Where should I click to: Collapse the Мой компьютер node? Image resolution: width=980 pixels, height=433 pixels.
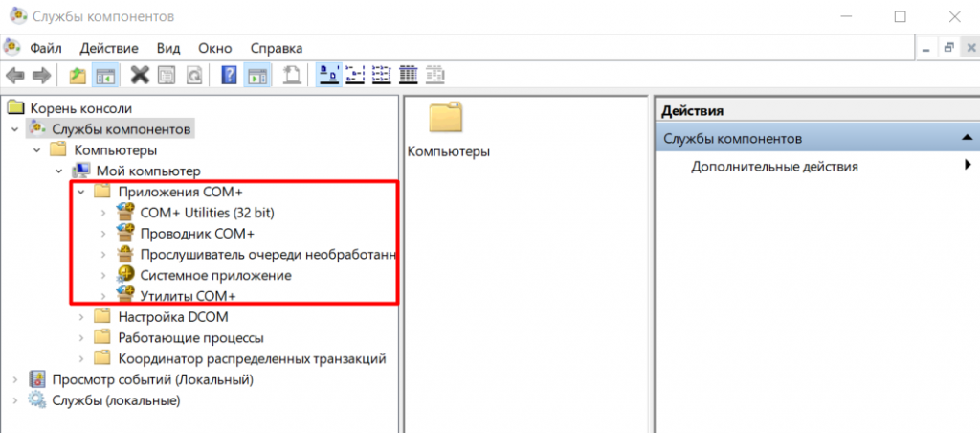point(59,171)
